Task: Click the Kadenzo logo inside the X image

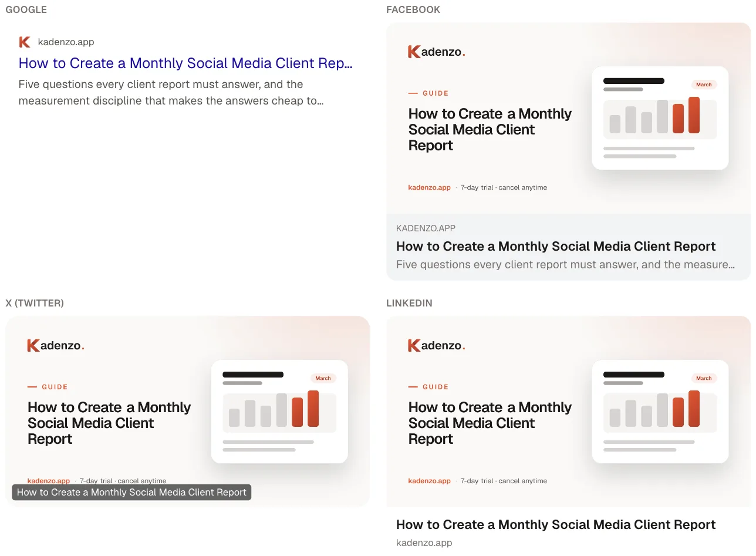Action: click(x=56, y=345)
